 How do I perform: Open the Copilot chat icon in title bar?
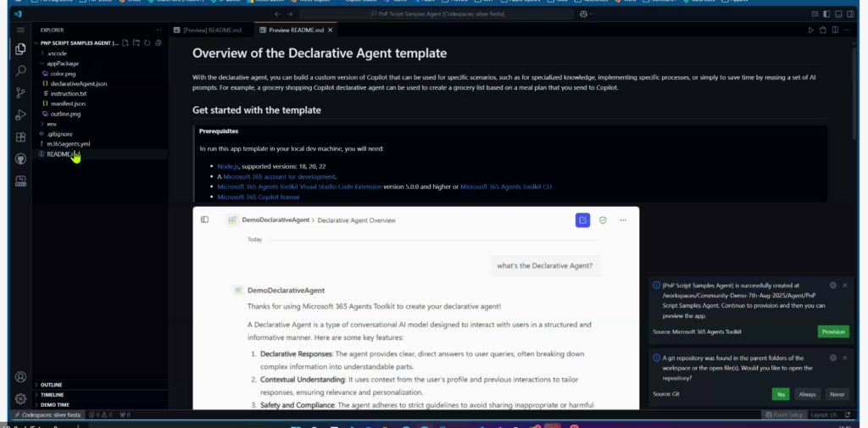(583, 14)
